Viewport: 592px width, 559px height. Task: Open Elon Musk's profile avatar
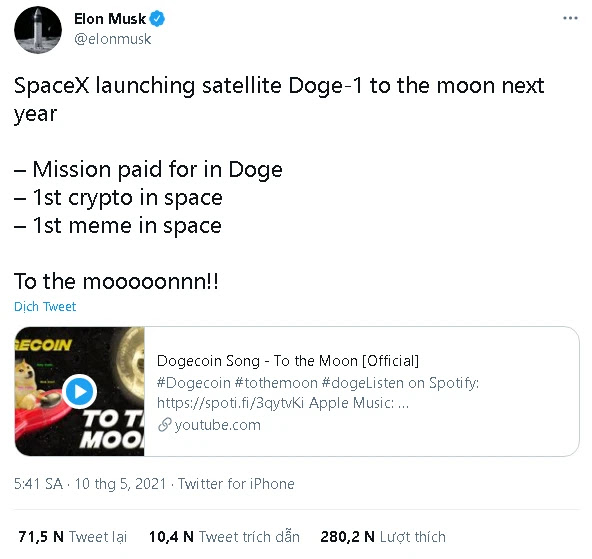point(38,30)
